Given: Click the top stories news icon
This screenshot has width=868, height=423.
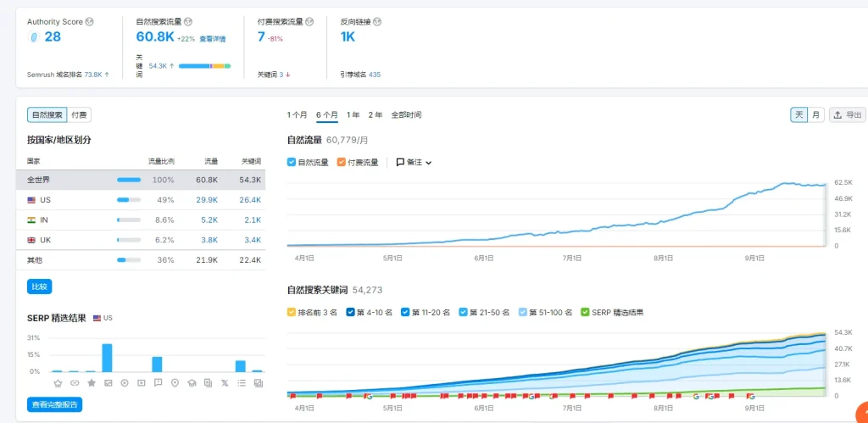Looking at the screenshot, I should pyautogui.click(x=209, y=382).
